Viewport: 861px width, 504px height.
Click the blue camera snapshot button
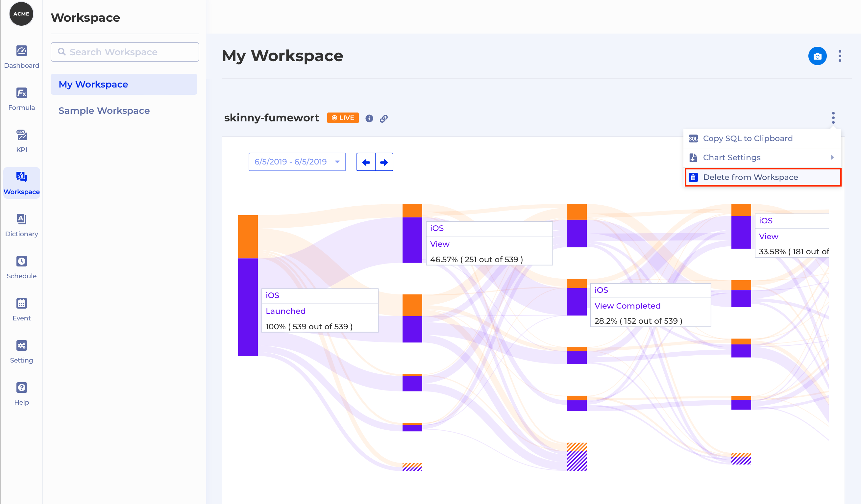point(817,56)
